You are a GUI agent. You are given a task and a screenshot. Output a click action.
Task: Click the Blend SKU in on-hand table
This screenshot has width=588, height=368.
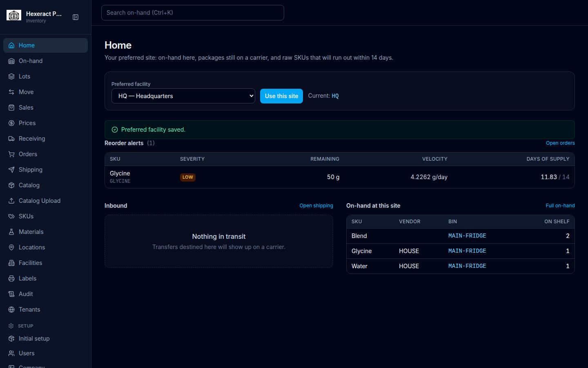[x=359, y=236]
